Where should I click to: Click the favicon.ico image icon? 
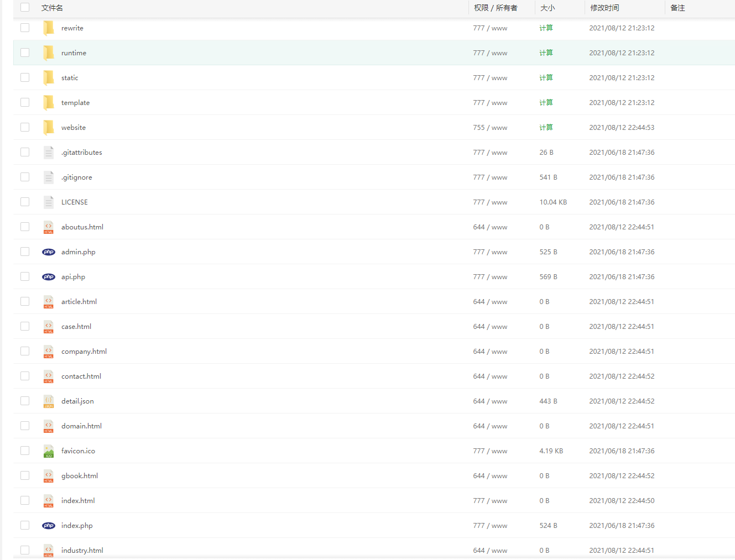click(x=49, y=451)
